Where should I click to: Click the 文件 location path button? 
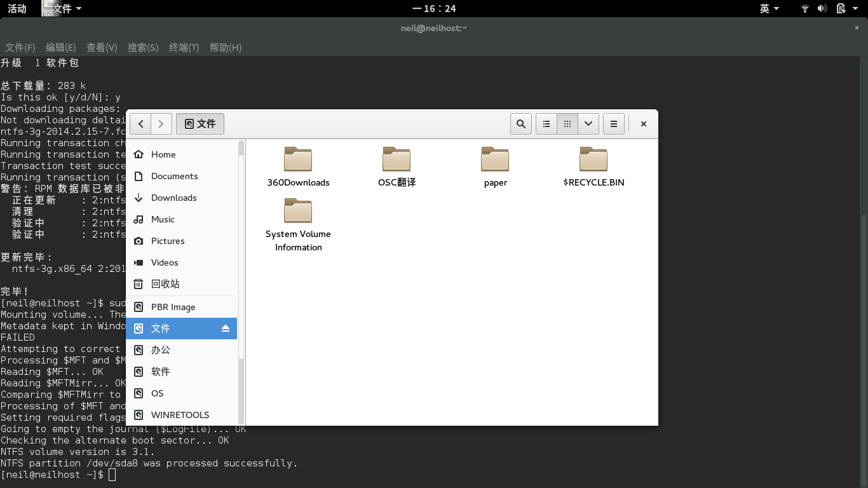click(x=200, y=124)
